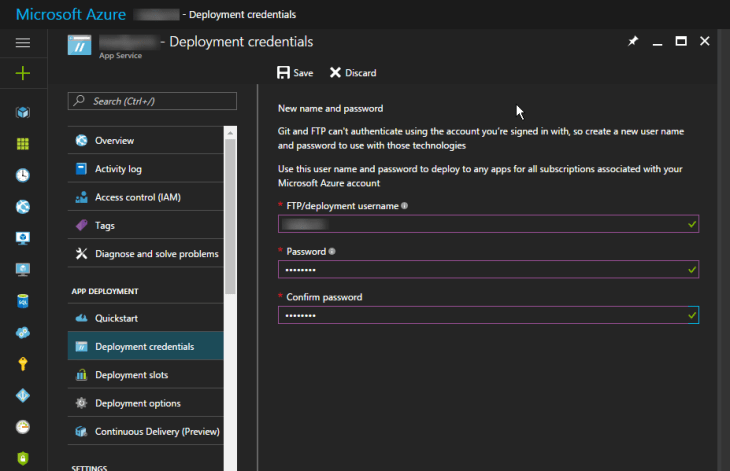Image resolution: width=730 pixels, height=471 pixels.
Task: Go to Diagnose and solve problems
Action: (x=155, y=254)
